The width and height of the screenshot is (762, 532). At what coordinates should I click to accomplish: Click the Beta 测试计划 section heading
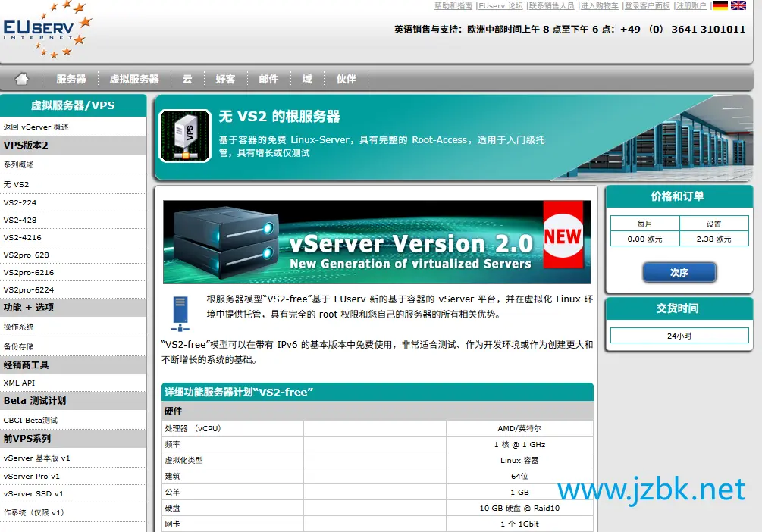pos(73,401)
